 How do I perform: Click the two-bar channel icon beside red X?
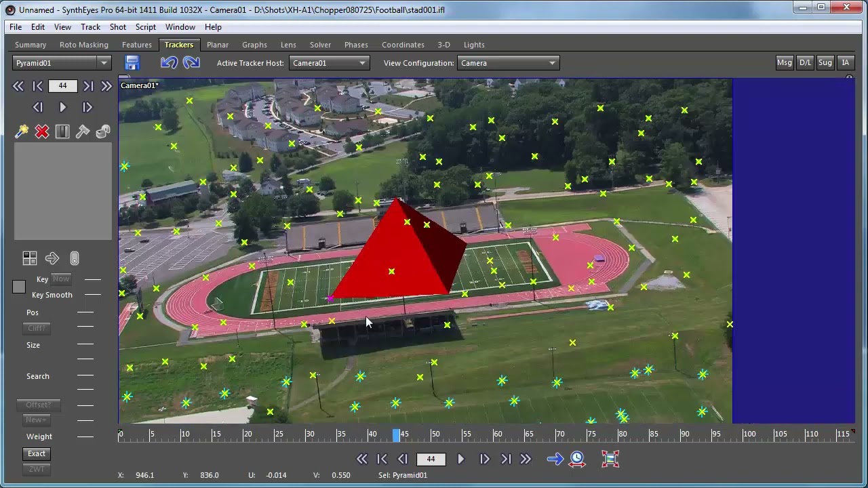click(x=62, y=131)
